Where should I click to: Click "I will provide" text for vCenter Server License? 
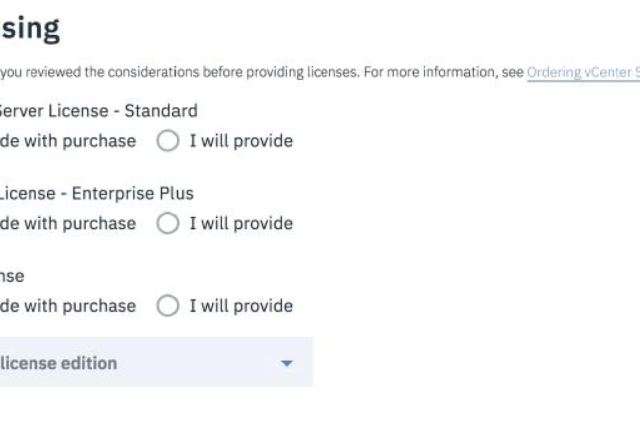[241, 141]
